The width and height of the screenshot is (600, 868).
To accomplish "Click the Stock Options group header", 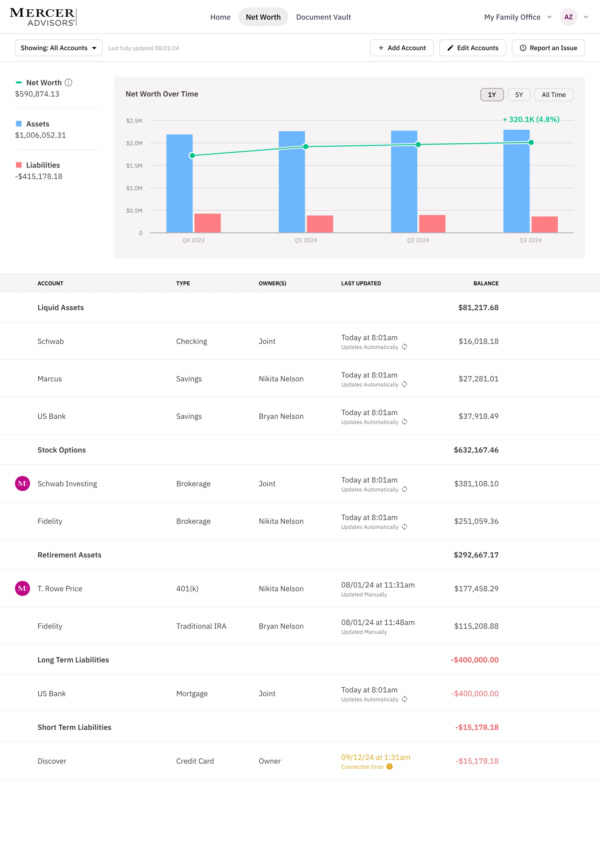I will (x=61, y=450).
